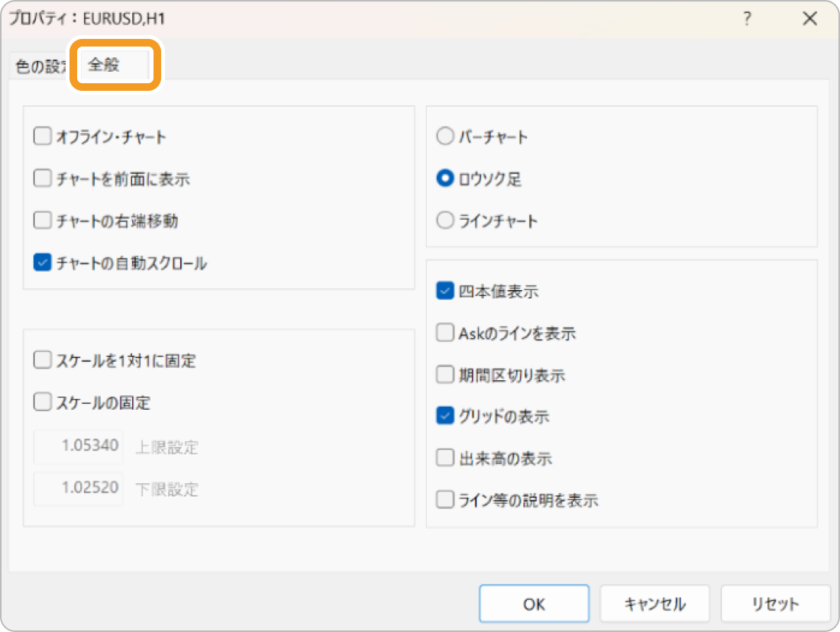Select バーチャート radio button

pos(444,136)
